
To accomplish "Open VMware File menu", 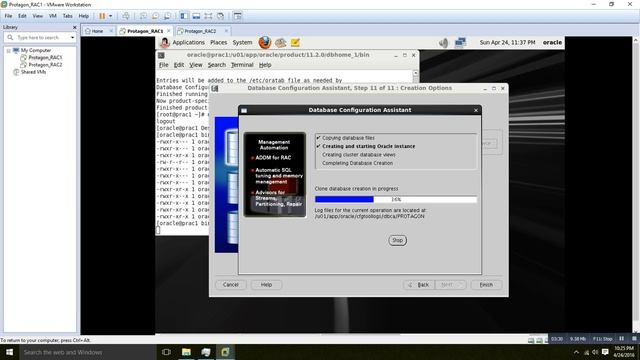I will [x=8, y=16].
